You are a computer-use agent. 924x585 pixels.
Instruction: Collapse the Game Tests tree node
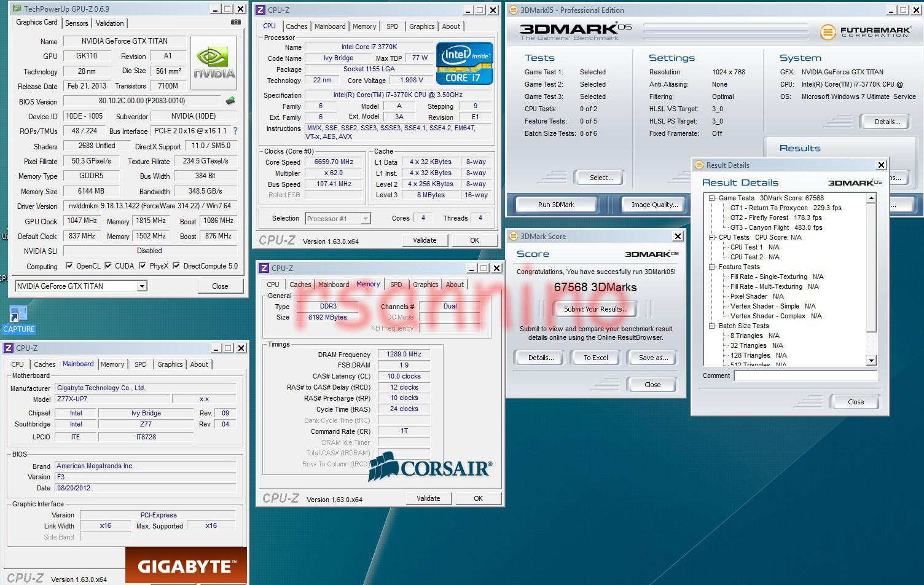(x=711, y=198)
